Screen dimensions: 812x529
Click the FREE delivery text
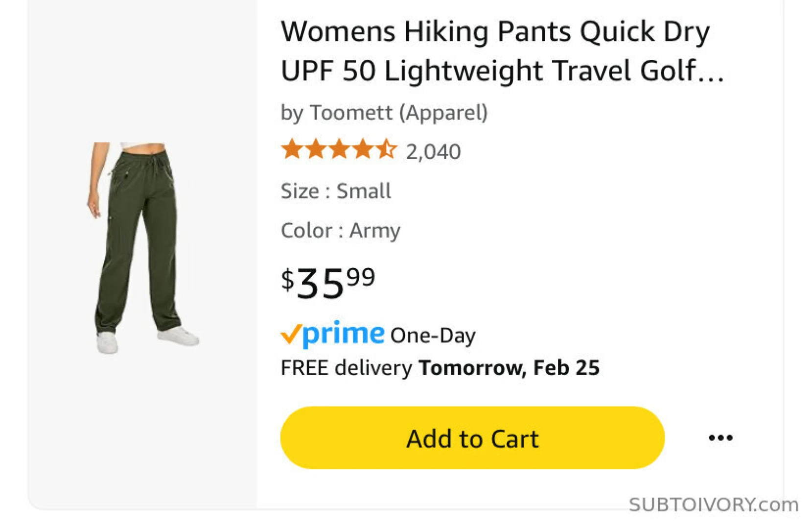(x=347, y=368)
